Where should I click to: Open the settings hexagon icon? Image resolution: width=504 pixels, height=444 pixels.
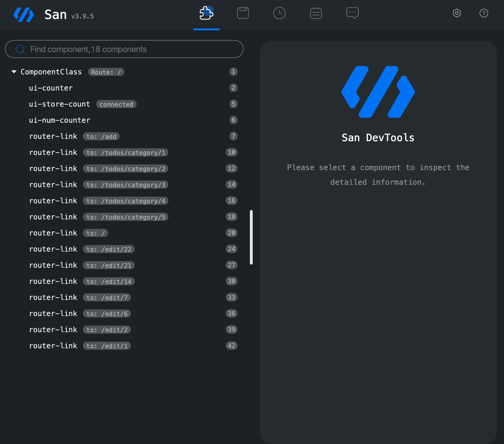click(457, 13)
